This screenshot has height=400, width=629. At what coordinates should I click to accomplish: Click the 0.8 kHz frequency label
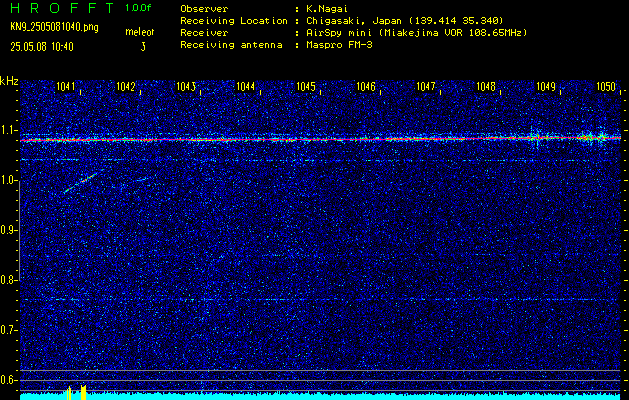point(9,280)
